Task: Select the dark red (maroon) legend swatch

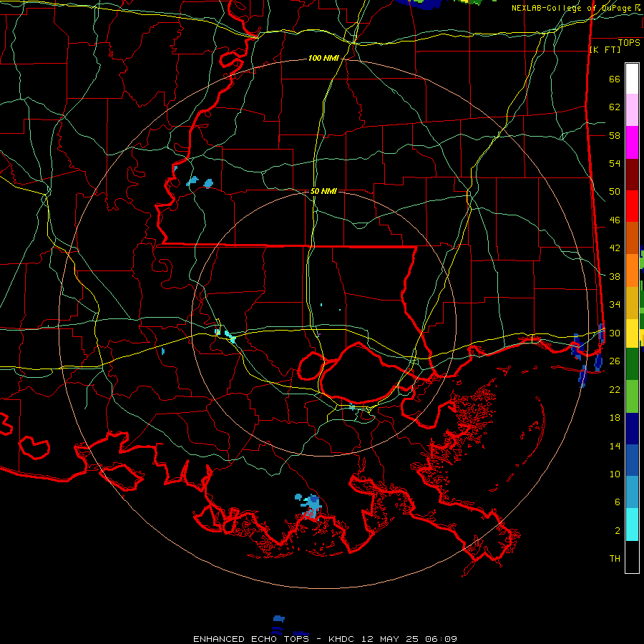Action: click(x=632, y=175)
